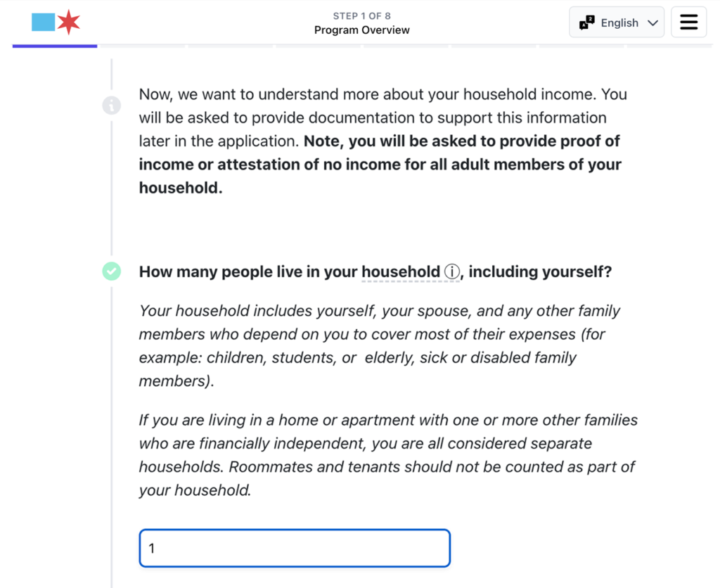Click the green checkmark circle
The width and height of the screenshot is (720, 588).
(111, 271)
